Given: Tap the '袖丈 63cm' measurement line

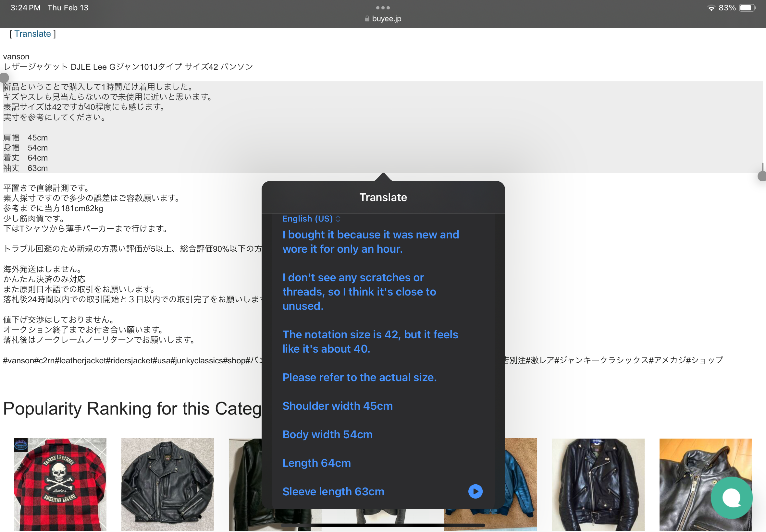Looking at the screenshot, I should [x=25, y=168].
